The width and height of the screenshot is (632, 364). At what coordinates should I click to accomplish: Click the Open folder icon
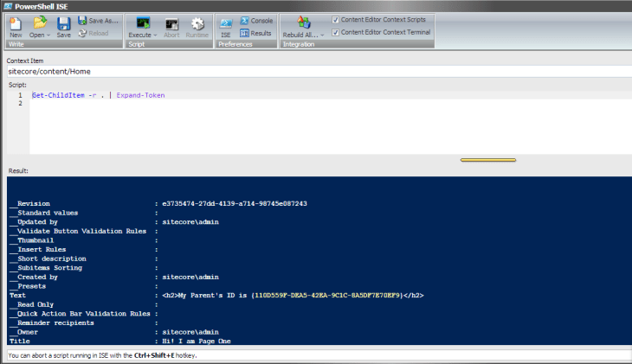coord(38,23)
